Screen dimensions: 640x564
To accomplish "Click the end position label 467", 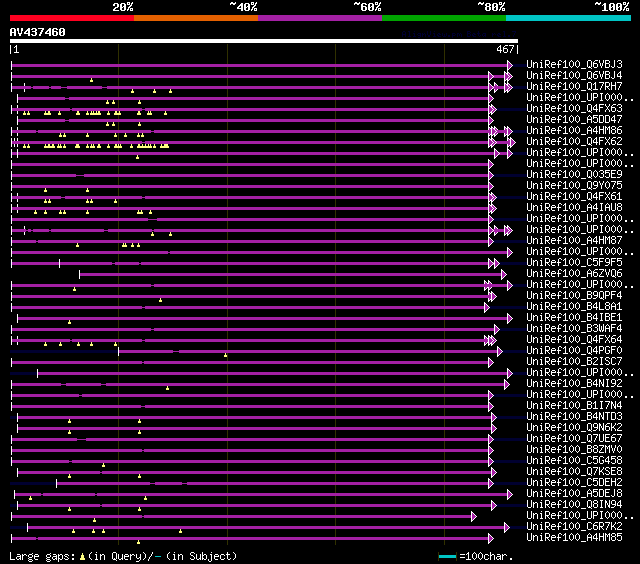I will click(505, 49).
